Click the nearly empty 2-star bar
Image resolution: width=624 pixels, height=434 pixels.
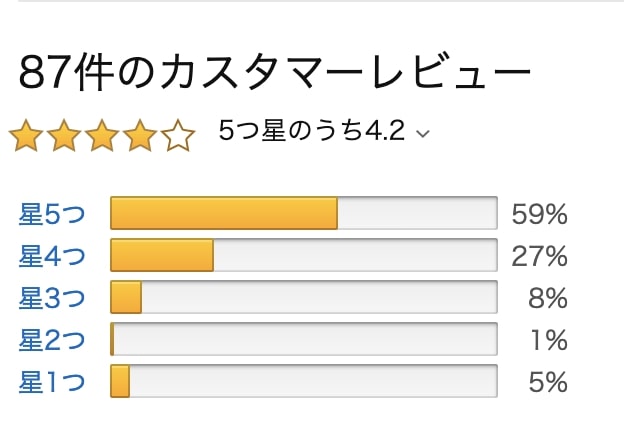click(304, 339)
